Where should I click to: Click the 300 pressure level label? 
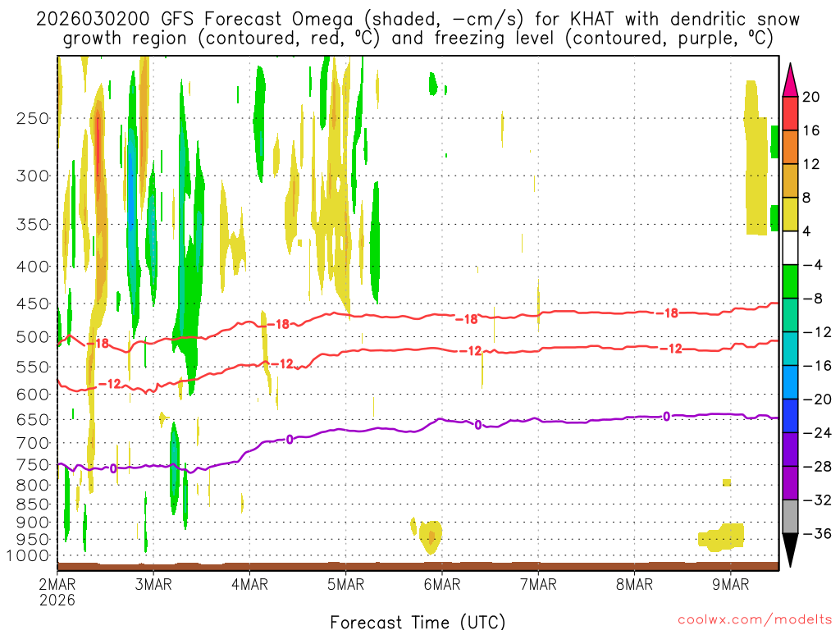(x=33, y=176)
